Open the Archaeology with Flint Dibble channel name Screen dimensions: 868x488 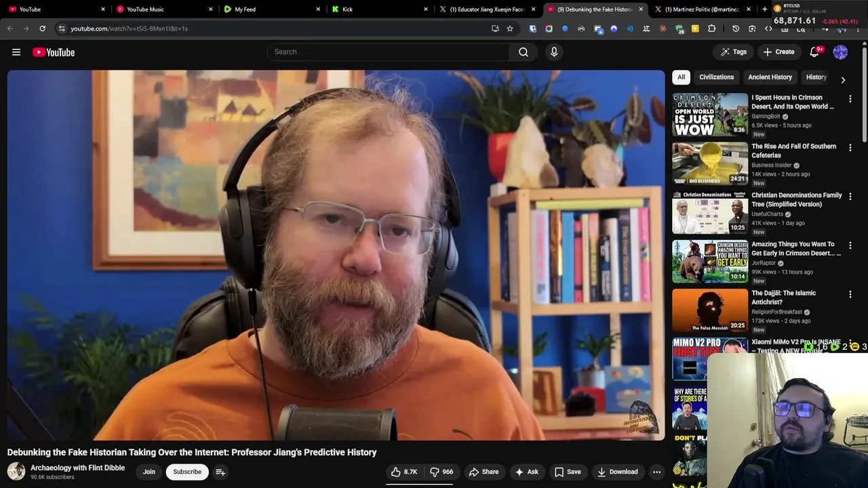pyautogui.click(x=77, y=468)
